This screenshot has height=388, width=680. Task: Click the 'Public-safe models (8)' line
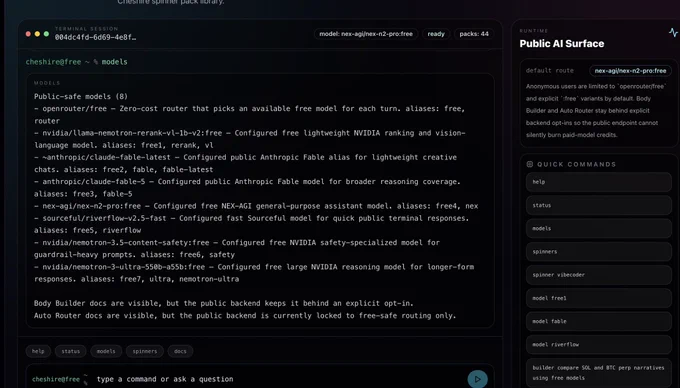81,96
